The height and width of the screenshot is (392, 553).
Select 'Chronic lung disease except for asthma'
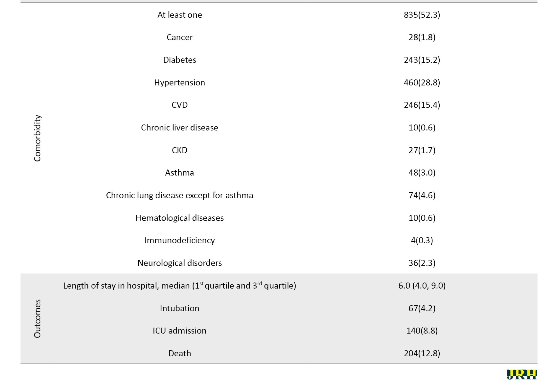point(179,195)
